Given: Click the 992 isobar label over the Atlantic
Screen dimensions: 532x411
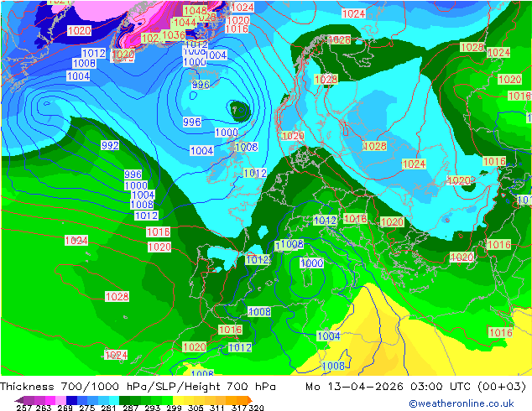Looking at the screenshot, I should coord(110,145).
